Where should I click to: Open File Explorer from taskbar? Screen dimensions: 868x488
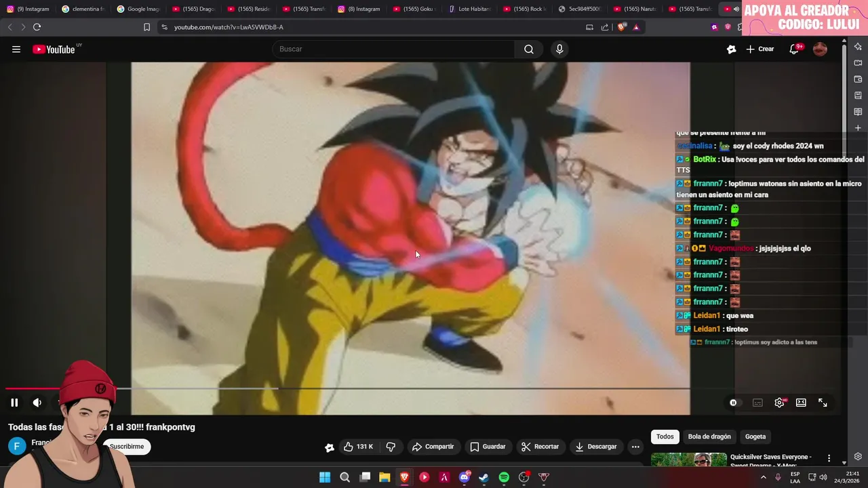[x=384, y=477]
